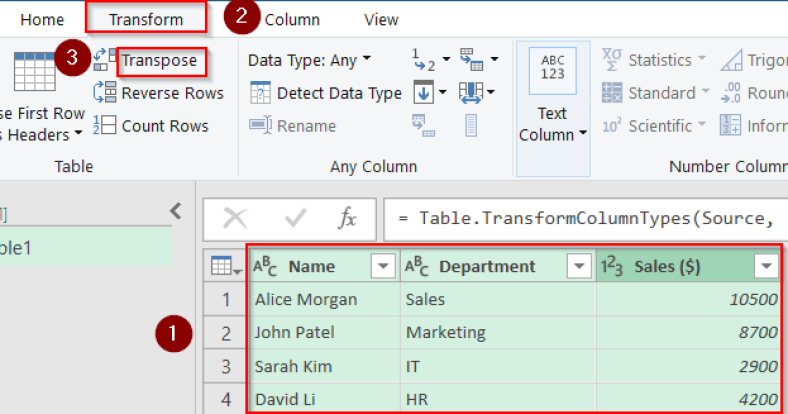
Task: Expand the Name column filter dropdown
Action: click(383, 267)
